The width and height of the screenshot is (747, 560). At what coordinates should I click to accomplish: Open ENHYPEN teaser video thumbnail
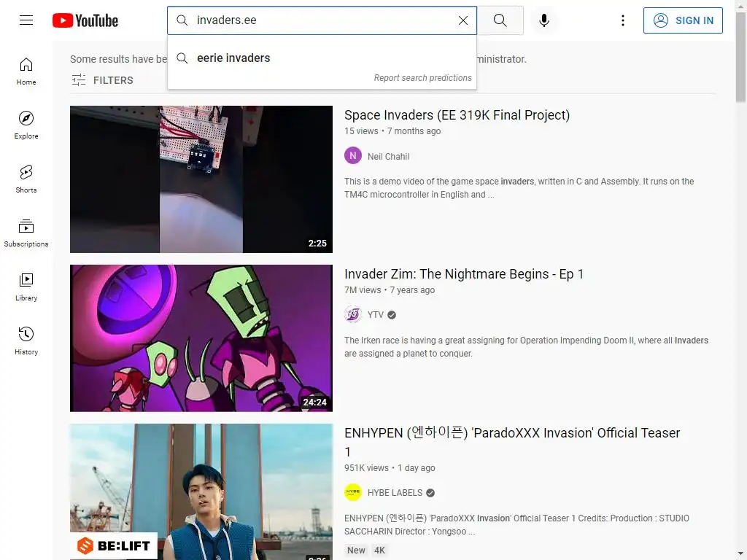click(201, 491)
